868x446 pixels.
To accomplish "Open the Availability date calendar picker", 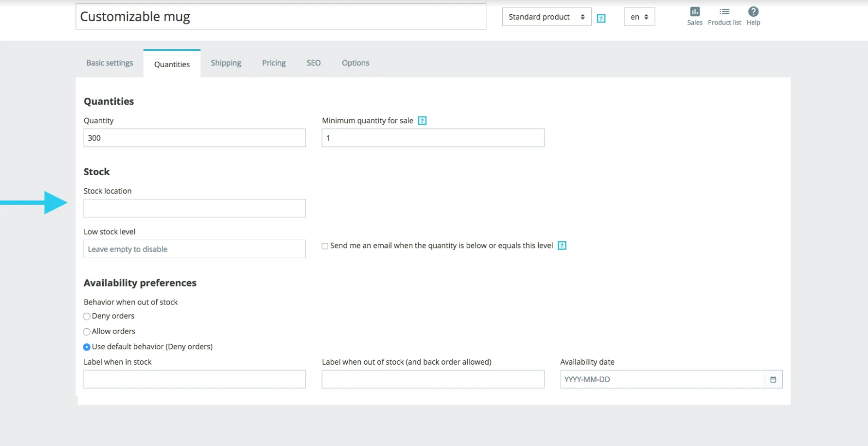I will 773,379.
